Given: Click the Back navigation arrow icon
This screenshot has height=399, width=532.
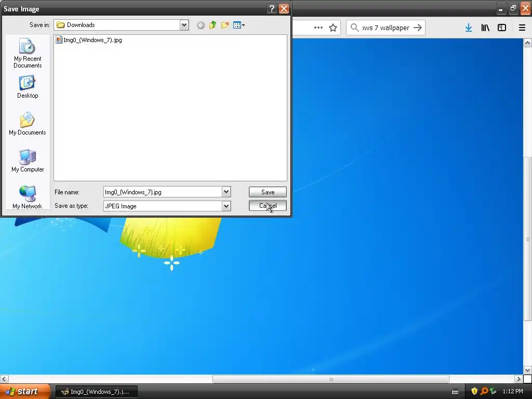Looking at the screenshot, I should click(x=201, y=25).
